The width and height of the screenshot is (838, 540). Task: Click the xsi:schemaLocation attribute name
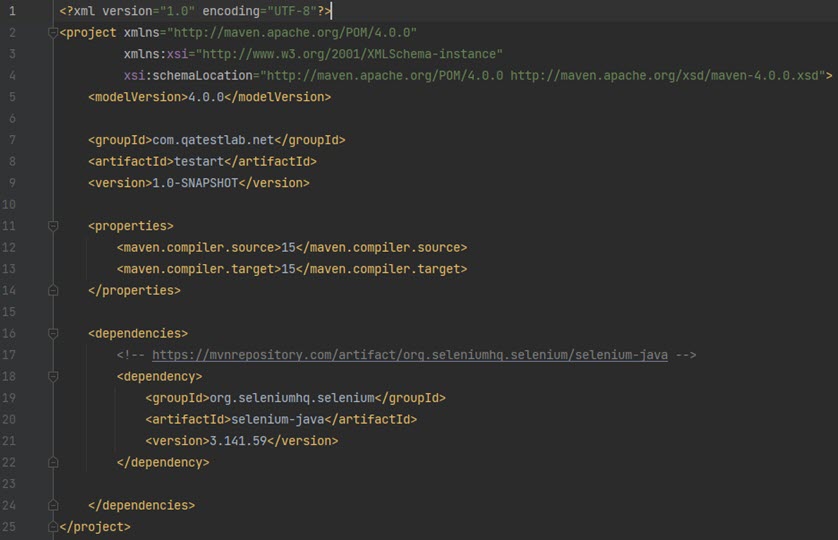pyautogui.click(x=188, y=75)
